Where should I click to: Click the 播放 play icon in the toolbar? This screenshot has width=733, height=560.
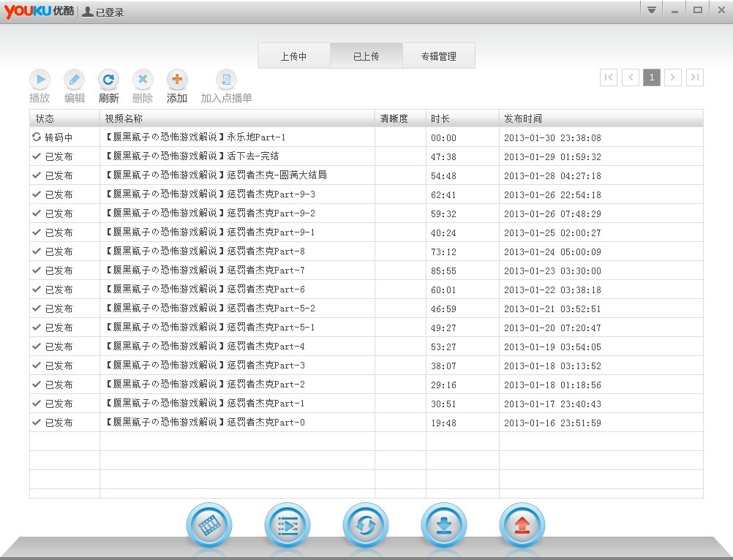(40, 80)
